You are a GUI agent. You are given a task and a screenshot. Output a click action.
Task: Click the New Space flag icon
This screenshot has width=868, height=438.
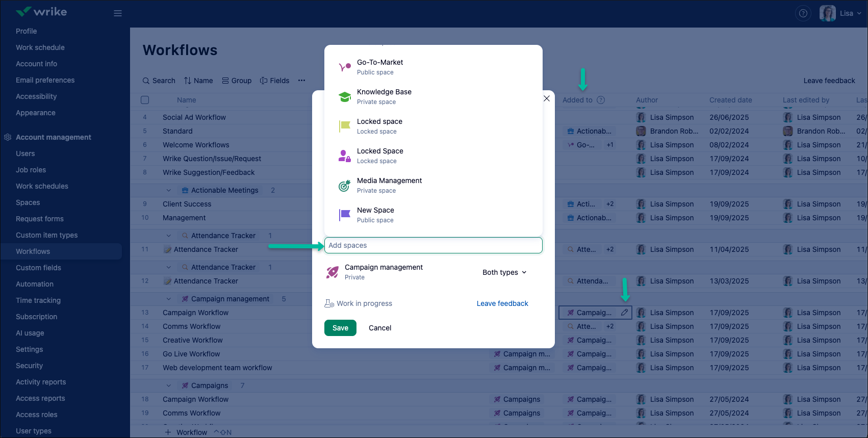coord(345,215)
